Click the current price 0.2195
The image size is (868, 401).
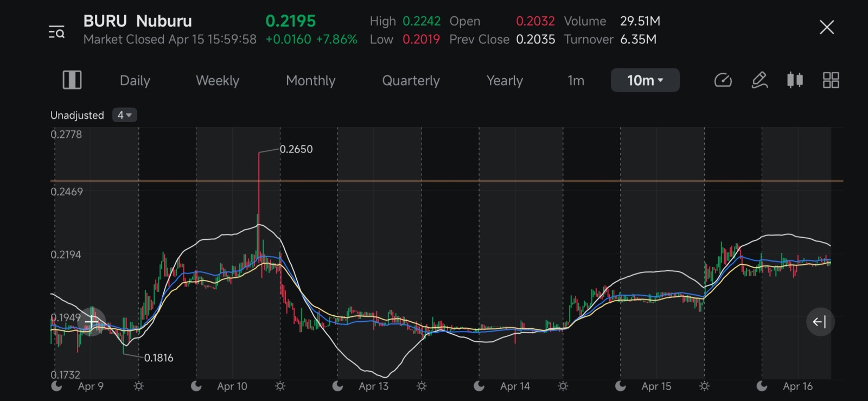(290, 21)
